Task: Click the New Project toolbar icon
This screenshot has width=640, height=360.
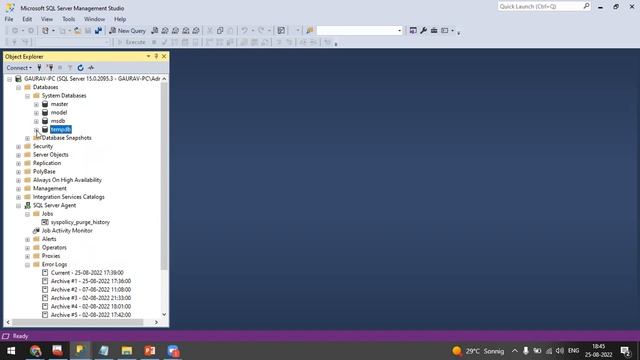Action: [x=45, y=31]
